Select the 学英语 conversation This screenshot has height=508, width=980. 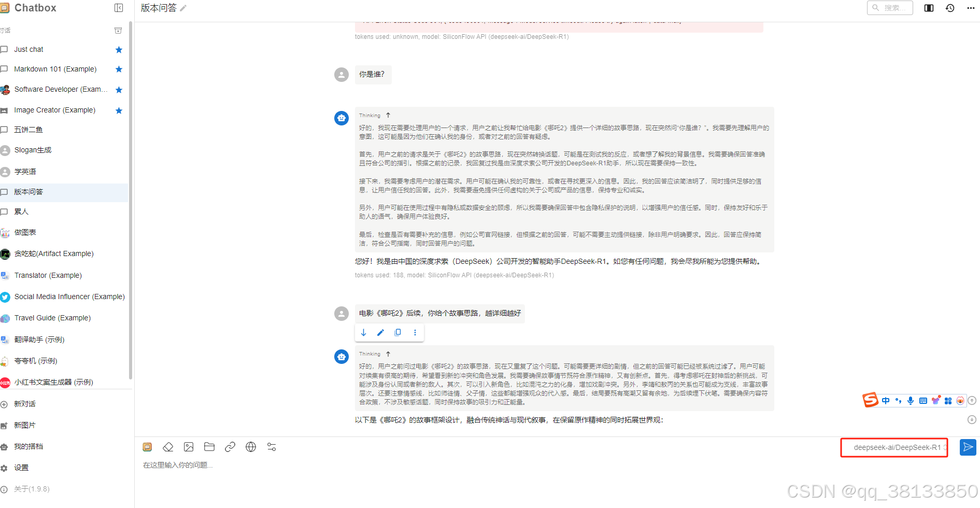[x=64, y=172]
